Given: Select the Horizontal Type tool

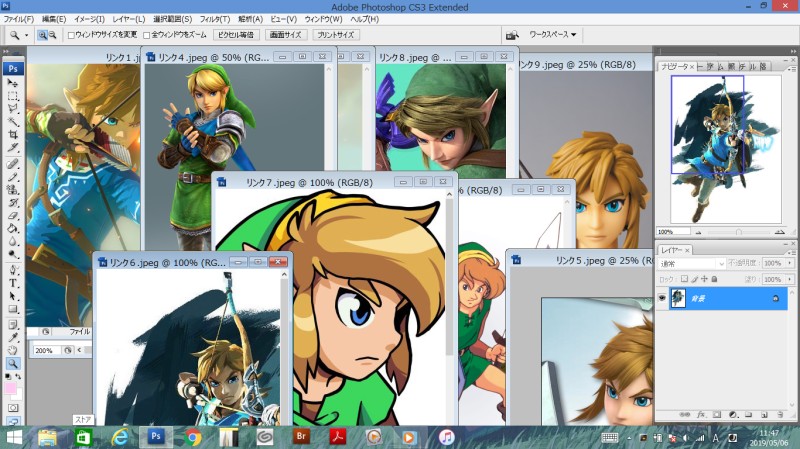Looking at the screenshot, I should coord(13,283).
